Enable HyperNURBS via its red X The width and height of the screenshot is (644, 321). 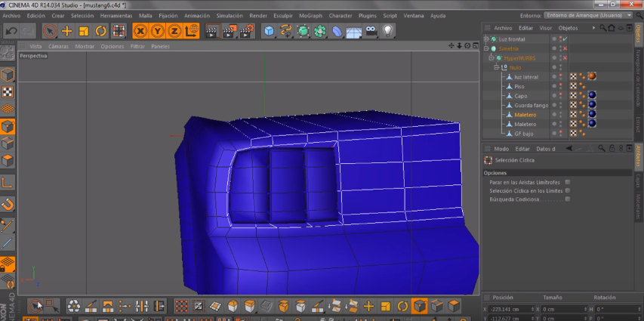565,58
